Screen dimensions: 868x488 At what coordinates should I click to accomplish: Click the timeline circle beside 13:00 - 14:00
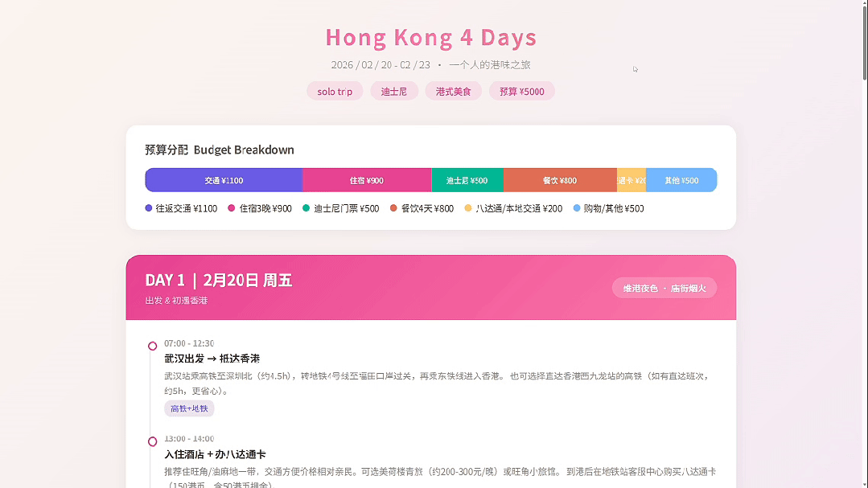[x=152, y=441]
